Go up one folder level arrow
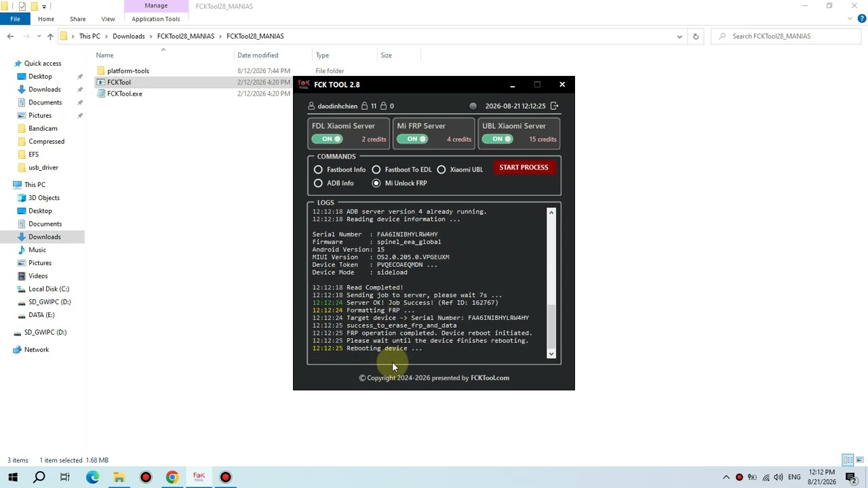 50,36
